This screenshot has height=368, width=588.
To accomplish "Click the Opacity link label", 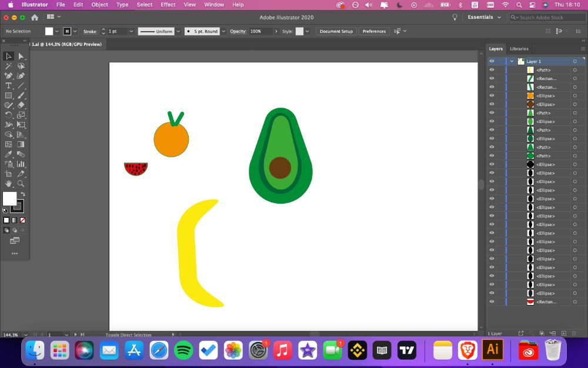I will click(238, 32).
